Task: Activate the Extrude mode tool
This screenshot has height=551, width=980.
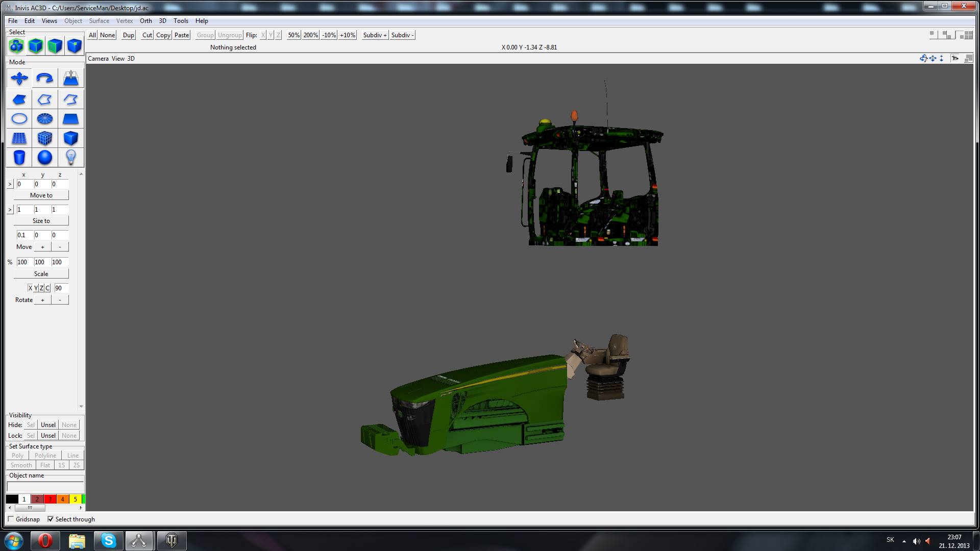Action: tap(70, 79)
